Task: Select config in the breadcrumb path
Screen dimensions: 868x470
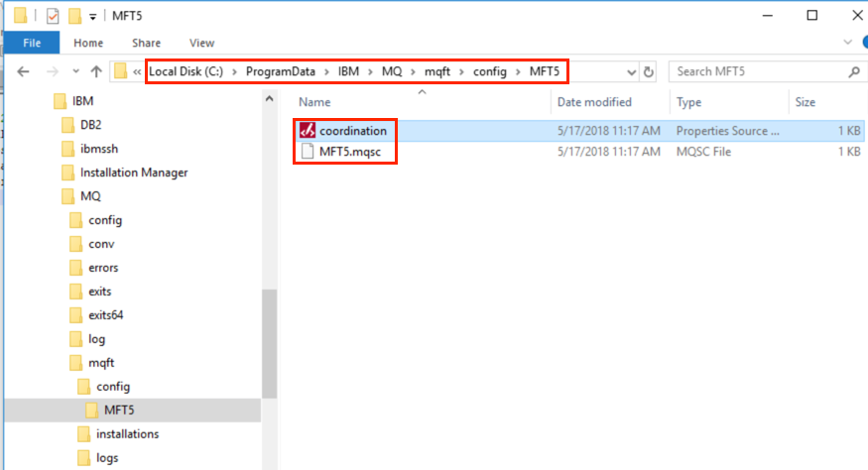Action: pyautogui.click(x=490, y=71)
